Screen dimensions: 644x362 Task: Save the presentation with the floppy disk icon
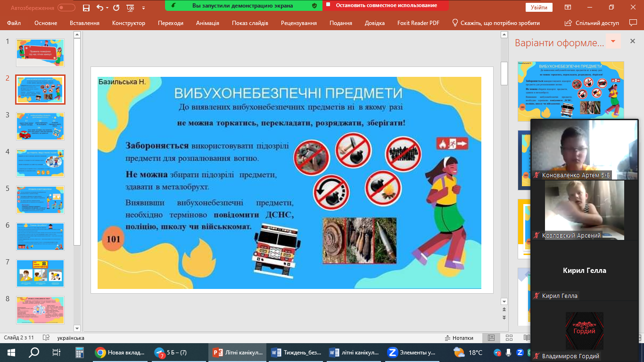(x=86, y=8)
